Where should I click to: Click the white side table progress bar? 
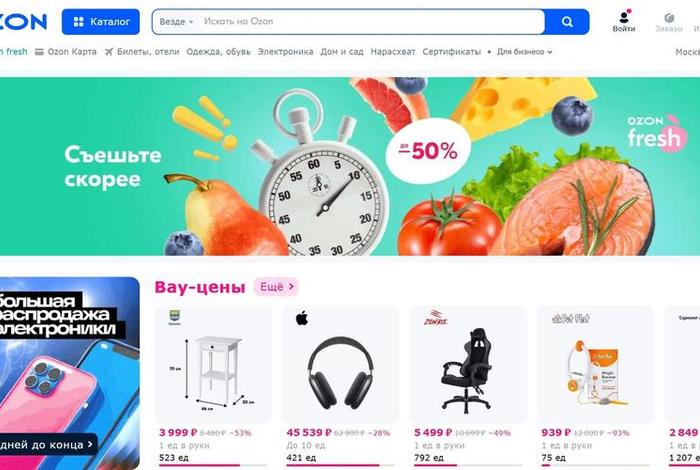point(212,465)
